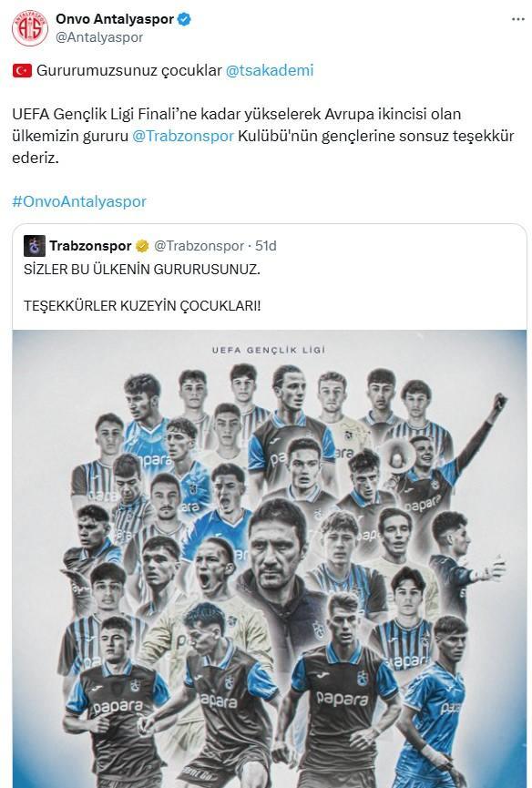Click the coach's face in the poster
Image resolution: width=532 pixels, height=788 pixels.
276,546
